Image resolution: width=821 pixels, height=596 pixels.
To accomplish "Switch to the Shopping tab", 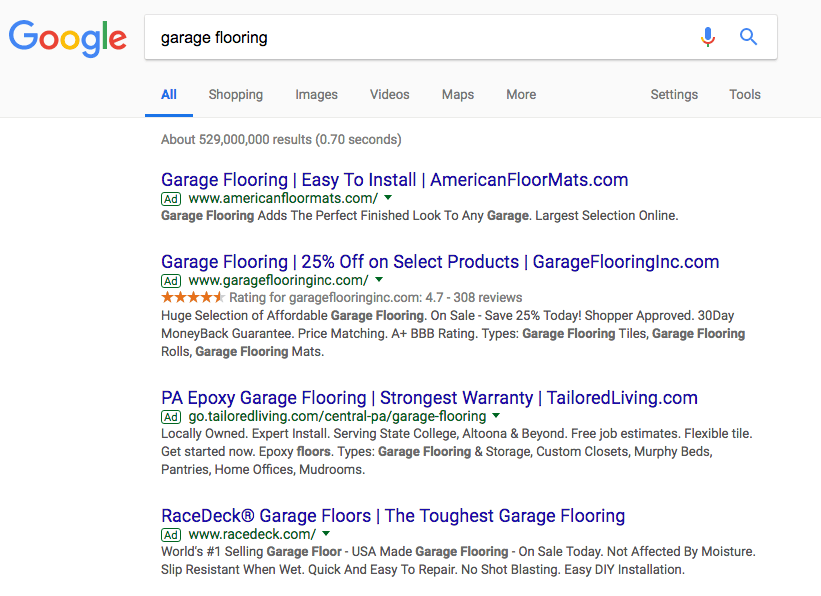I will coord(236,94).
